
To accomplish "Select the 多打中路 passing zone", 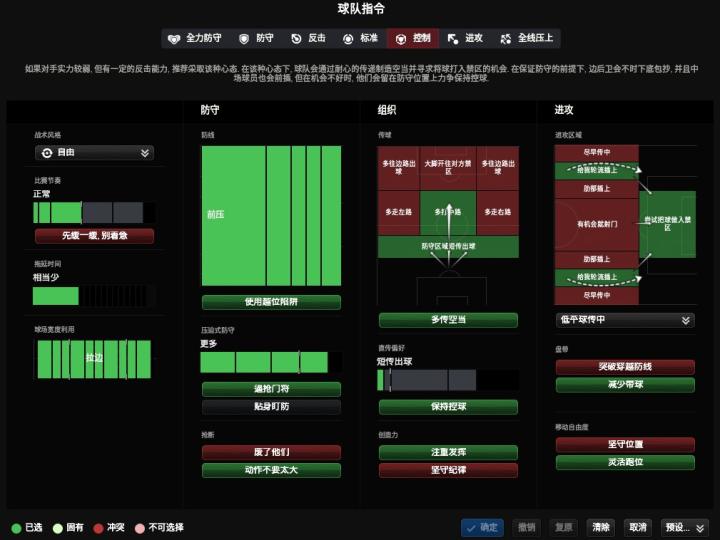I will 448,212.
